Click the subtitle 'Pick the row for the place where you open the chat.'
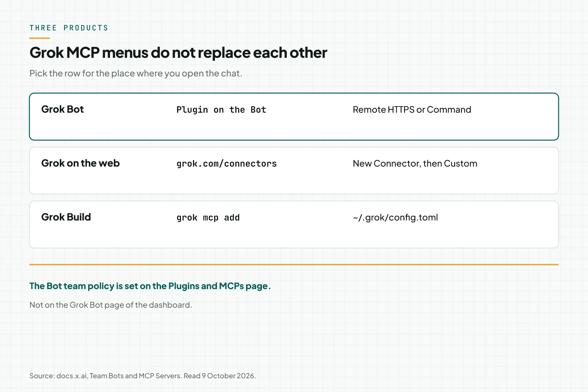The image size is (588, 392). 136,73
